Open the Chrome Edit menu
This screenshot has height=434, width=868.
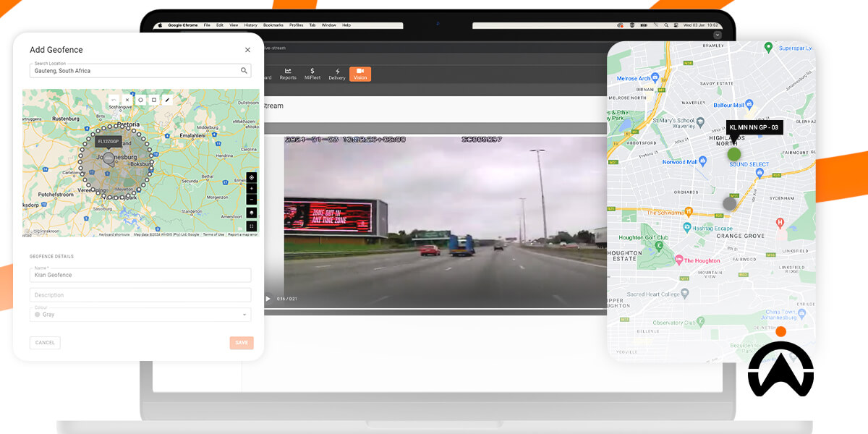(x=220, y=25)
